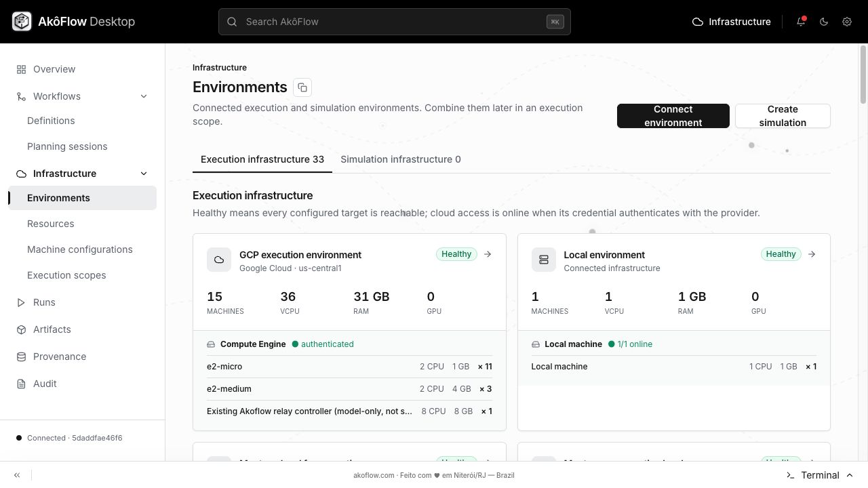The width and height of the screenshot is (868, 488).
Task: Collapse the sidebar with double-chevron icon
Action: [x=17, y=475]
